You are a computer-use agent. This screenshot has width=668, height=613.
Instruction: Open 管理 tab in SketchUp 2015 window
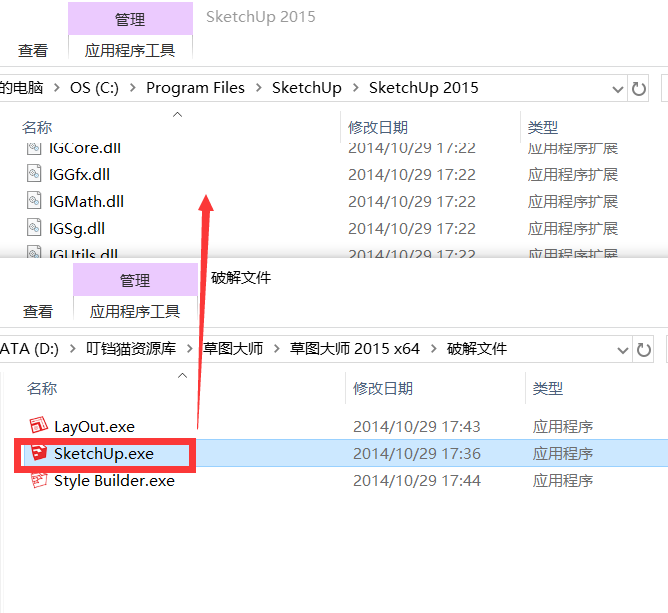click(130, 19)
